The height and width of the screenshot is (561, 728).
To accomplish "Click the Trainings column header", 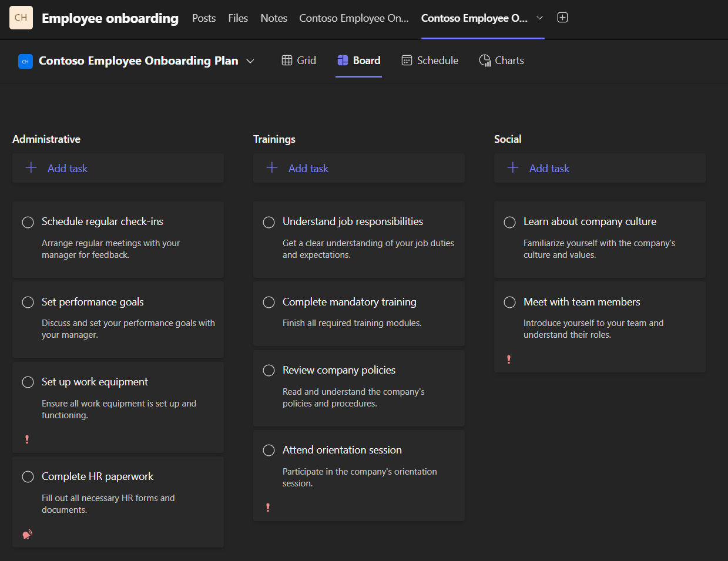I will (274, 139).
